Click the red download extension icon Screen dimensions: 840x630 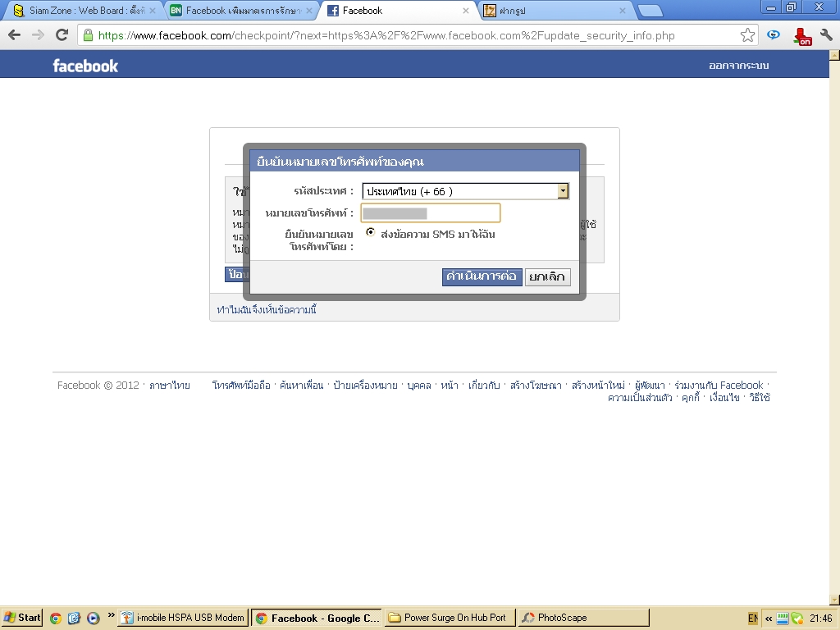[802, 36]
